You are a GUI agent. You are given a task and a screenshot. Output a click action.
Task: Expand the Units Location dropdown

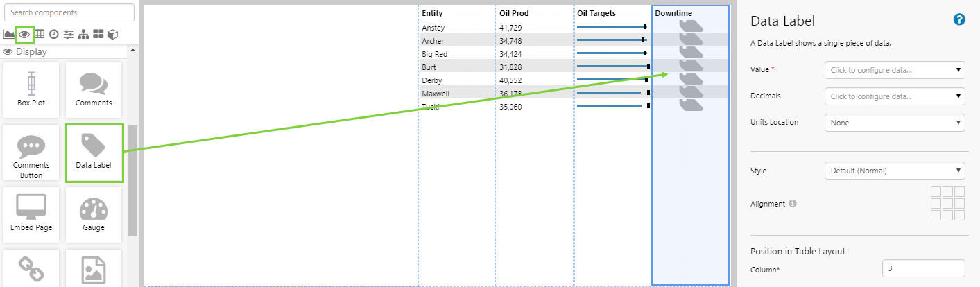(894, 123)
